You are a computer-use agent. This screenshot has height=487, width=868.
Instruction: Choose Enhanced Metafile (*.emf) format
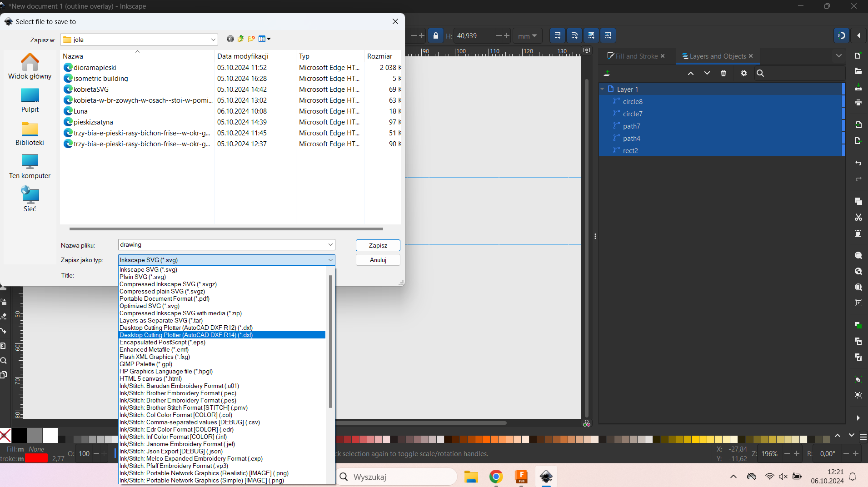coord(154,349)
